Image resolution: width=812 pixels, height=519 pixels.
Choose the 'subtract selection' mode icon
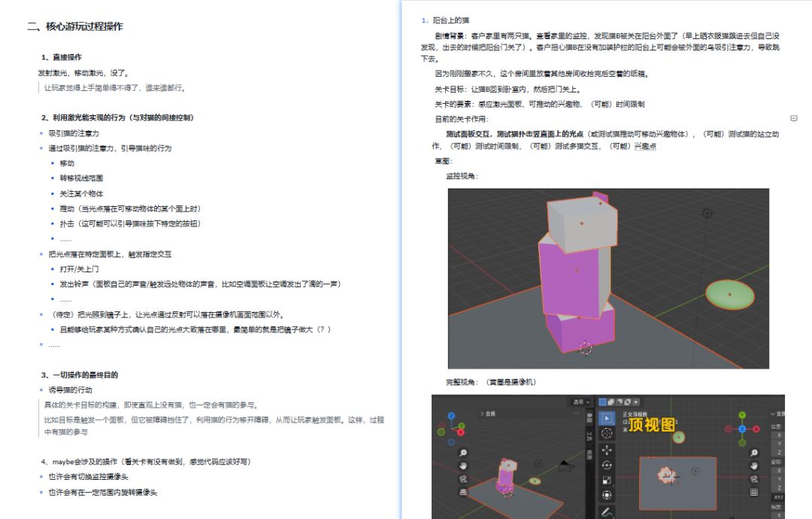[619, 402]
